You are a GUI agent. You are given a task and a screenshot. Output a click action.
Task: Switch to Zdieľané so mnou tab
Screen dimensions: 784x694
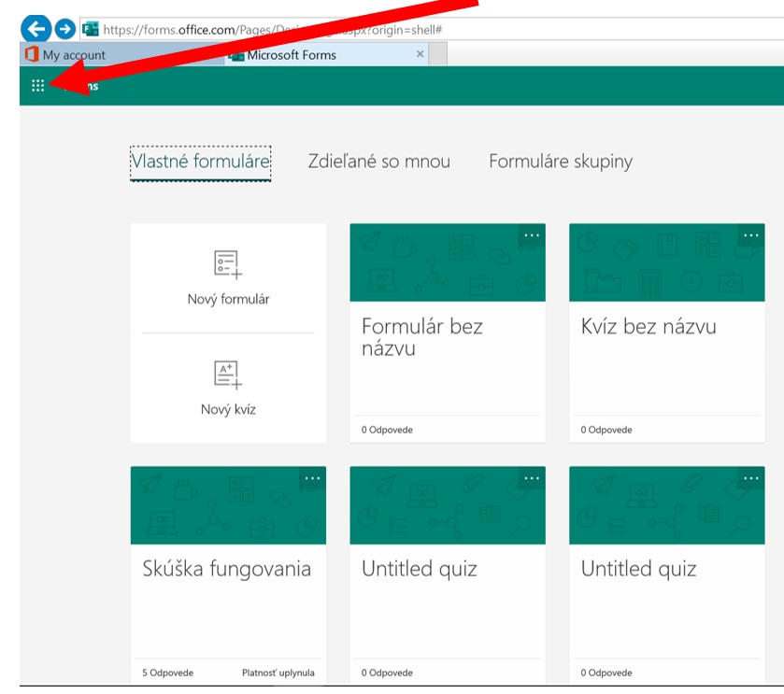(x=378, y=162)
